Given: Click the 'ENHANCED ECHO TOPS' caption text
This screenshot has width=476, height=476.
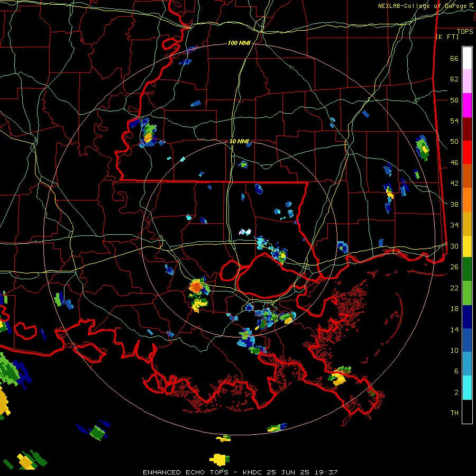Looking at the screenshot, I should click(x=186, y=472).
